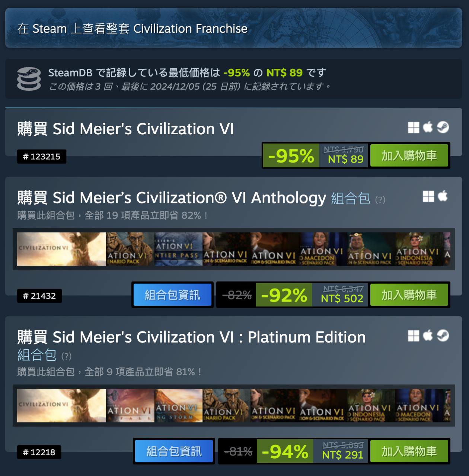Click Windows icon on Platinum Edition
The width and height of the screenshot is (469, 476).
coord(414,336)
